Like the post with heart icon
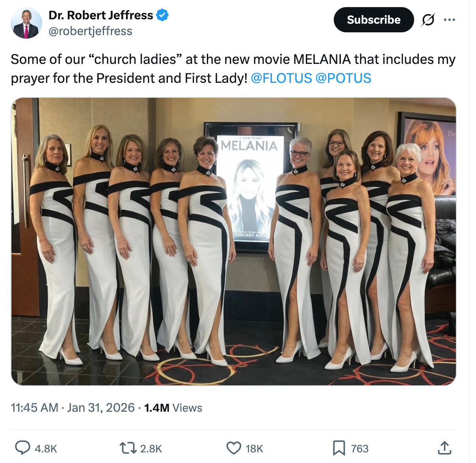Viewport: 476px width, 463px height. click(234, 448)
